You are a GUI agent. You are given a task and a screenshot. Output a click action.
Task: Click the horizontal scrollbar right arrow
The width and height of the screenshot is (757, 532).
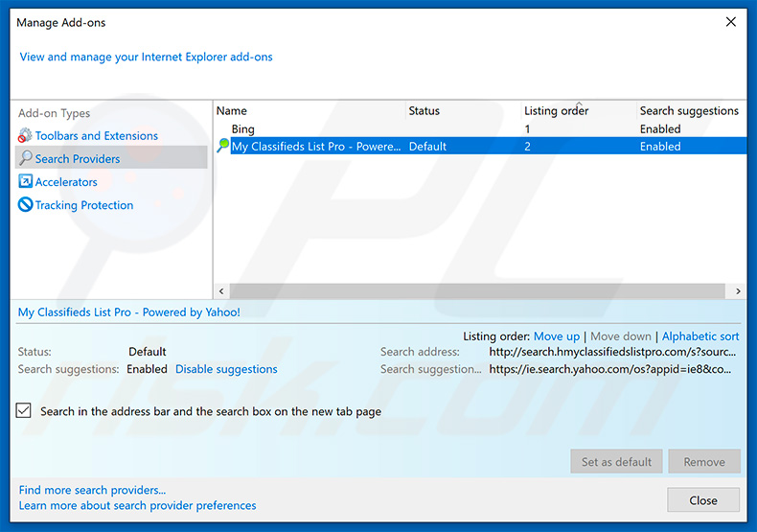click(x=738, y=291)
